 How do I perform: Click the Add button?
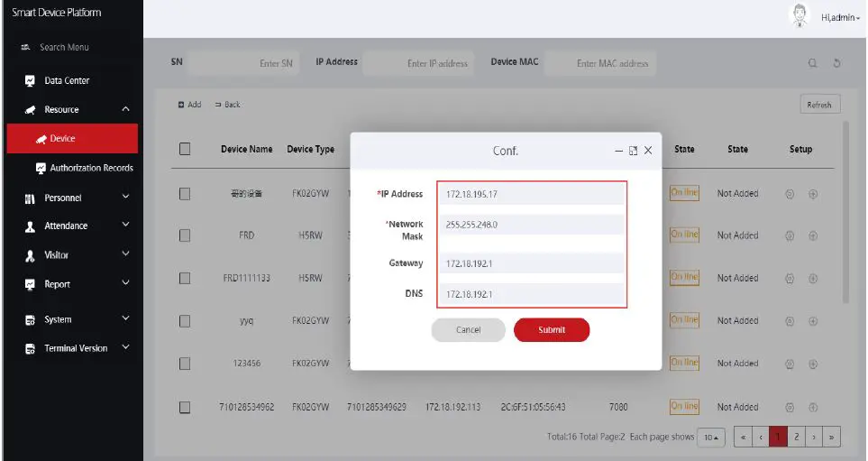(190, 104)
